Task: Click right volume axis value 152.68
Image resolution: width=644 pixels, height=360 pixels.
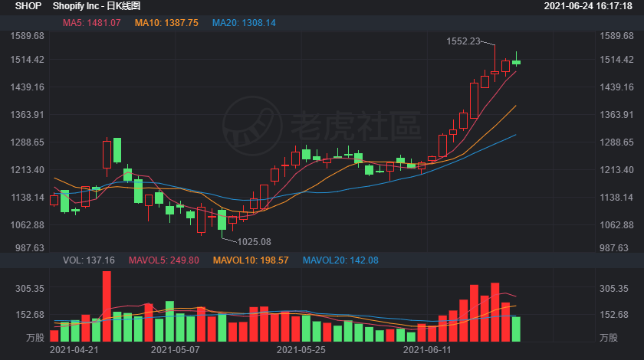Action: tap(614, 315)
